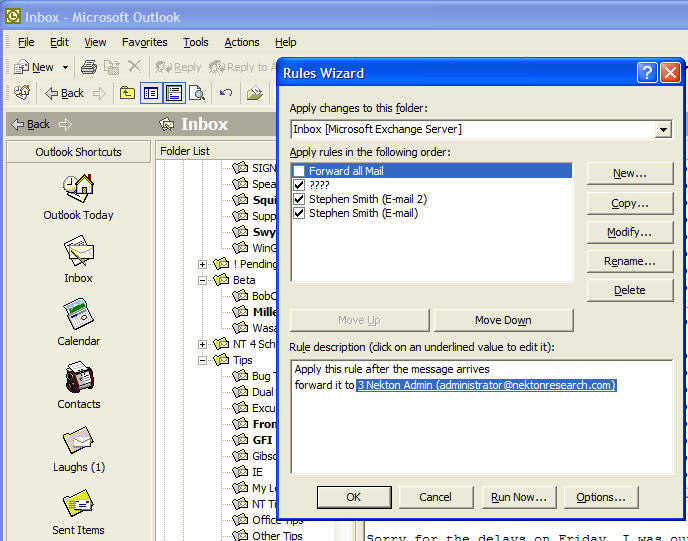Click the Print toolbar icon
Image resolution: width=688 pixels, height=541 pixels.
click(x=88, y=67)
